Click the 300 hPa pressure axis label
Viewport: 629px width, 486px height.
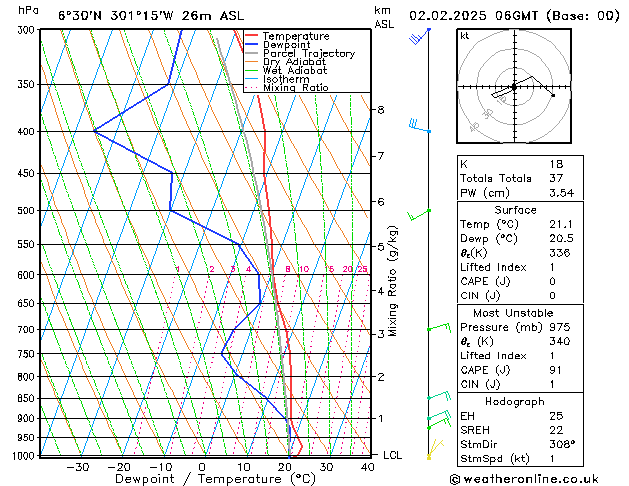coord(26,30)
